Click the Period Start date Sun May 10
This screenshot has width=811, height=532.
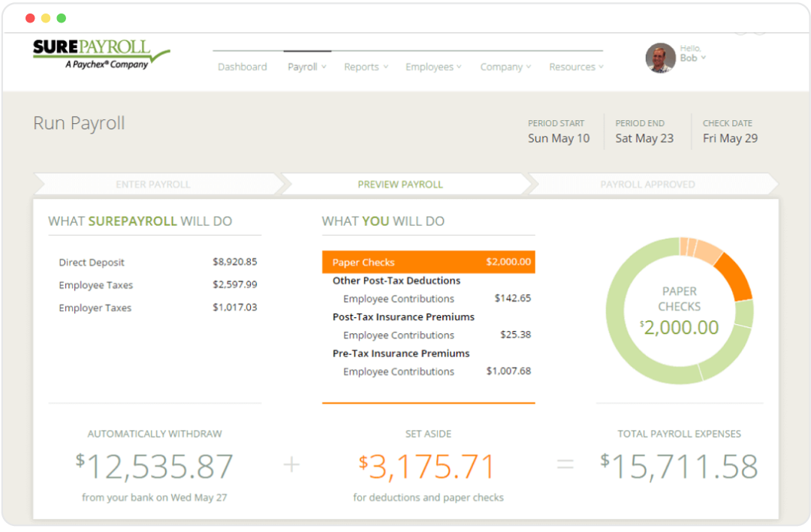coord(559,139)
